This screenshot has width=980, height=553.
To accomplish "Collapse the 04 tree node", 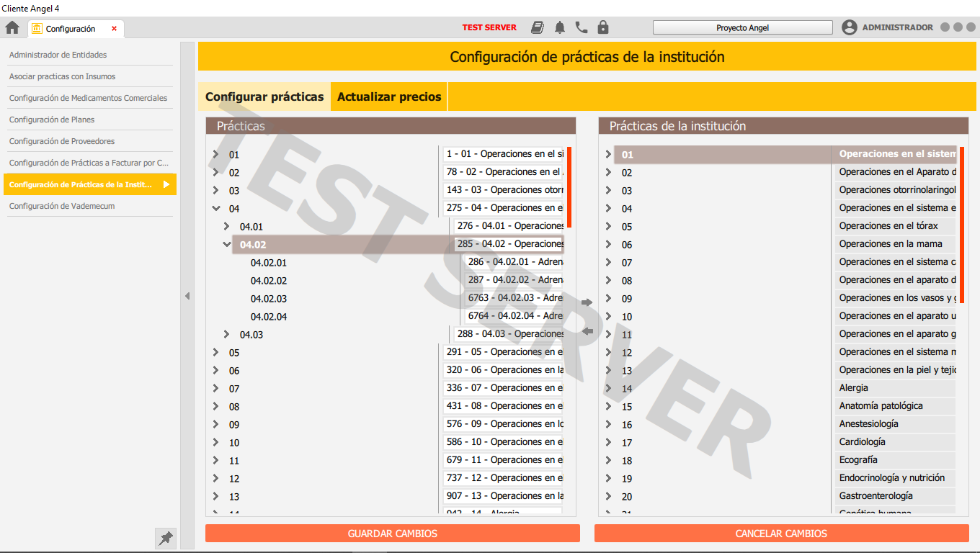I will pyautogui.click(x=215, y=209).
